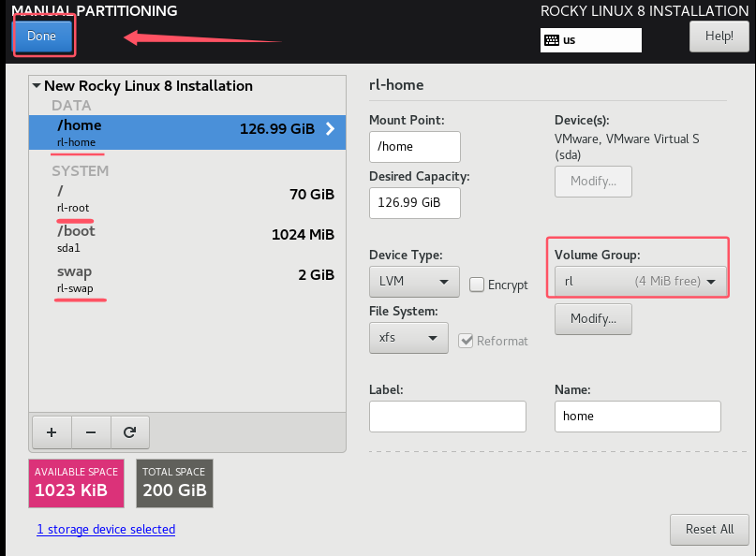This screenshot has width=756, height=556.
Task: Click the TOTAL SPACE 200 GiB box
Action: point(174,483)
